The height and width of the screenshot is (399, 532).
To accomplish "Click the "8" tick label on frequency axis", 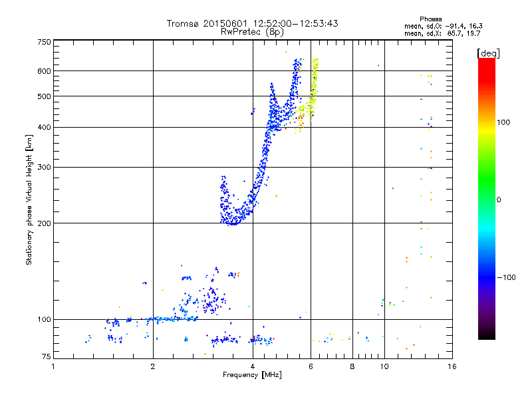I will pos(352,366).
